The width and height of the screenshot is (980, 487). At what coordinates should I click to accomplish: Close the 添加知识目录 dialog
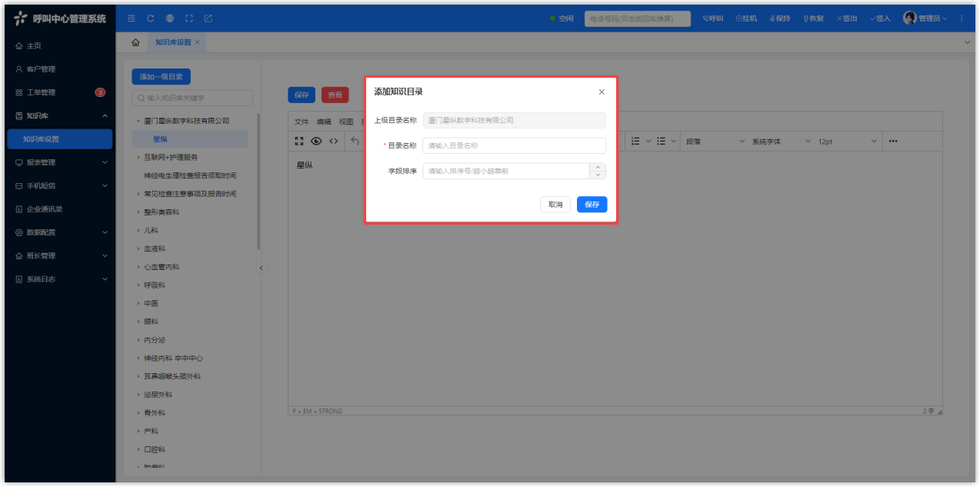tap(602, 92)
